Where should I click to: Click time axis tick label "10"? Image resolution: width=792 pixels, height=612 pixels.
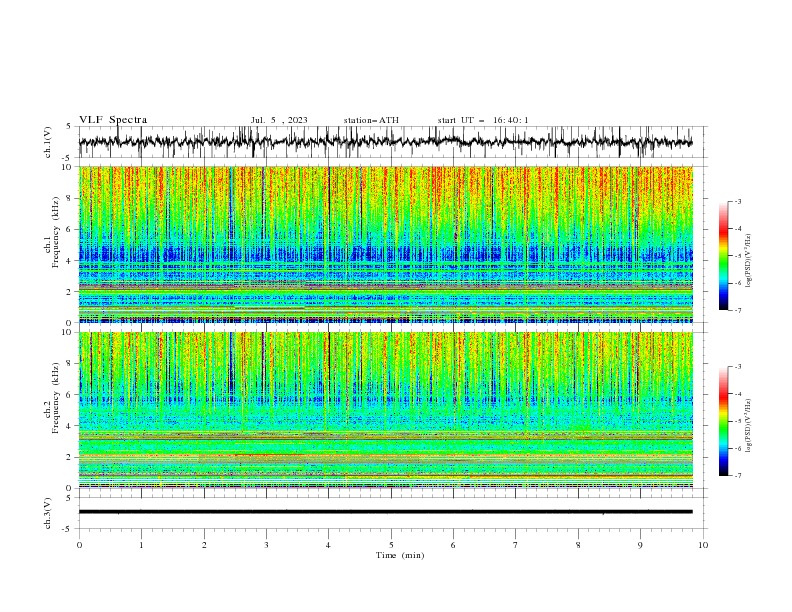[703, 545]
